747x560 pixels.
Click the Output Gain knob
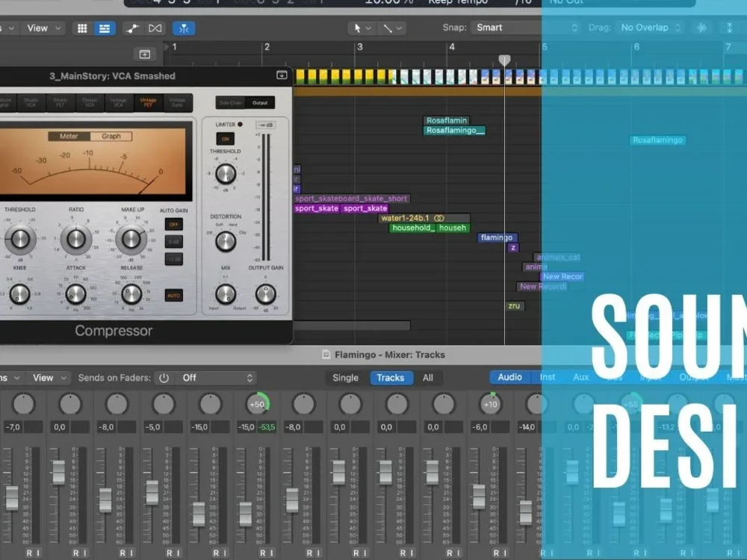click(266, 294)
